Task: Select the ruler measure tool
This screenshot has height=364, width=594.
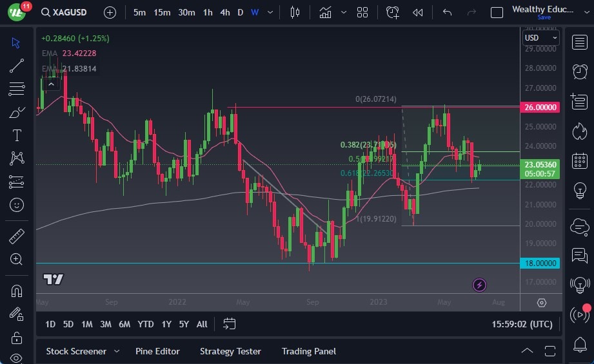Action: (x=17, y=236)
